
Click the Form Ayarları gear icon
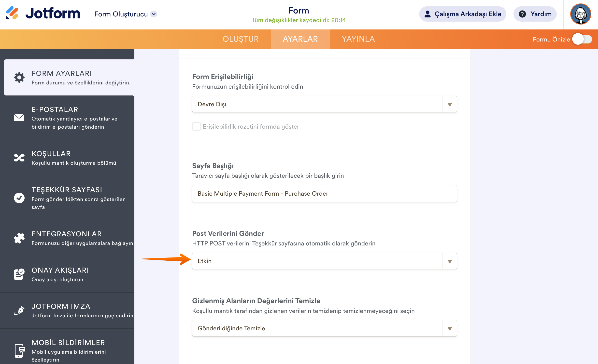(19, 77)
